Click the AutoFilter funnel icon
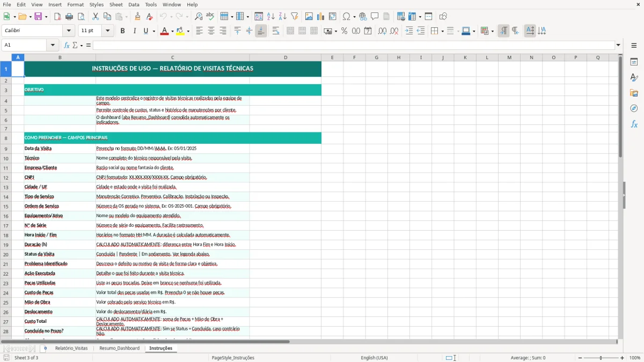The width and height of the screenshot is (644, 362). point(295,17)
